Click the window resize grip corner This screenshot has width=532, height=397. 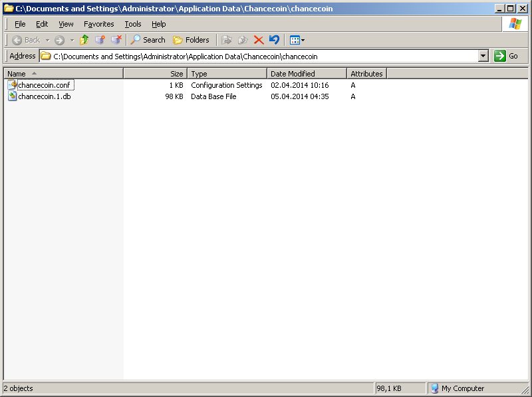(x=525, y=390)
